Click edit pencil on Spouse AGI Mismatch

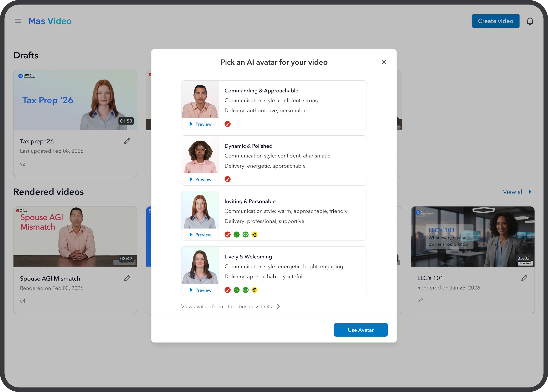point(127,278)
